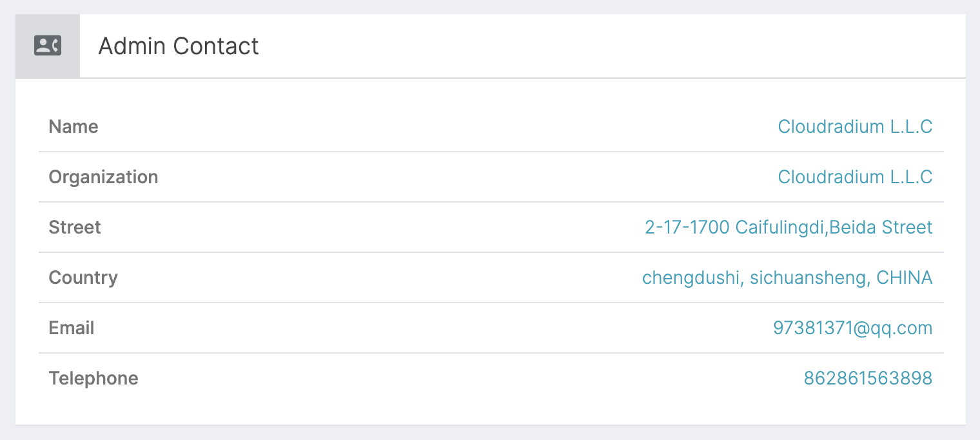Click the chengdushi, sichuansheng, CHINA link

(x=787, y=277)
